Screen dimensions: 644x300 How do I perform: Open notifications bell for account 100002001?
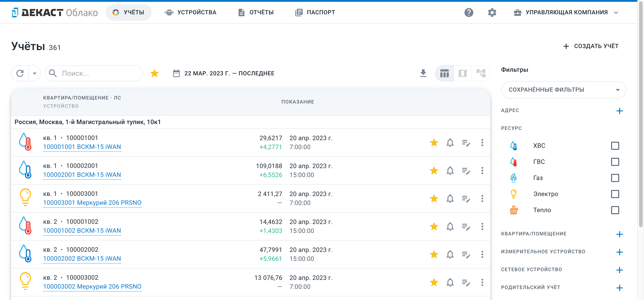click(450, 171)
